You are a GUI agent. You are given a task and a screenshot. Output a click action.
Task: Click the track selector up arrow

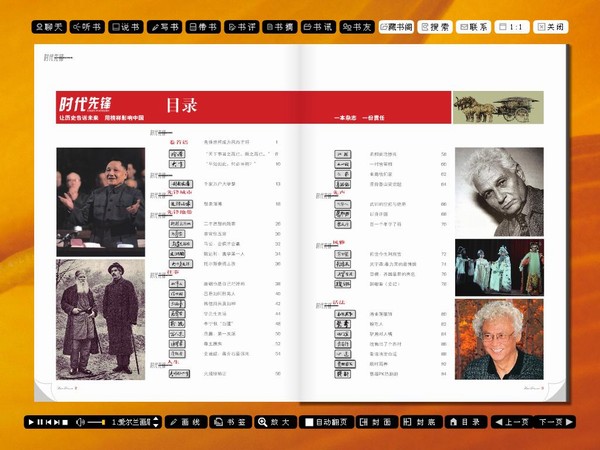pos(156,419)
